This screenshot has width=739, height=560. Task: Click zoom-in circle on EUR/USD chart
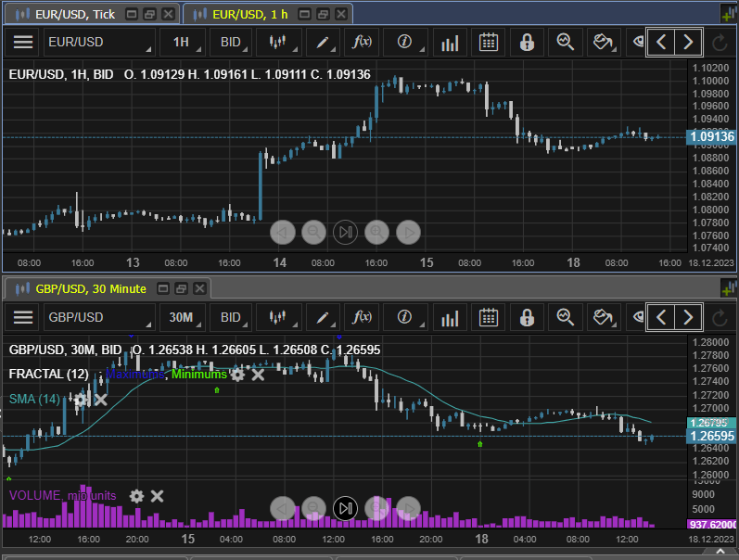376,233
